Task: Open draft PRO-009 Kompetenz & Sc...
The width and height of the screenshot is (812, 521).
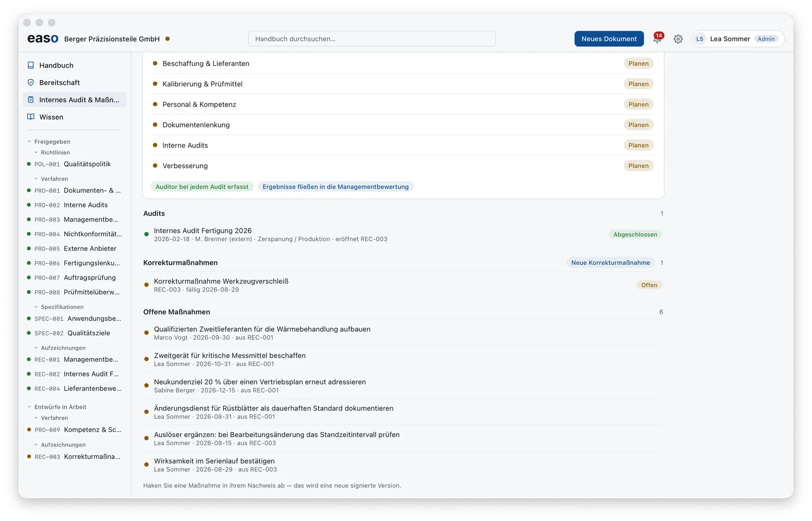Action: (75, 430)
